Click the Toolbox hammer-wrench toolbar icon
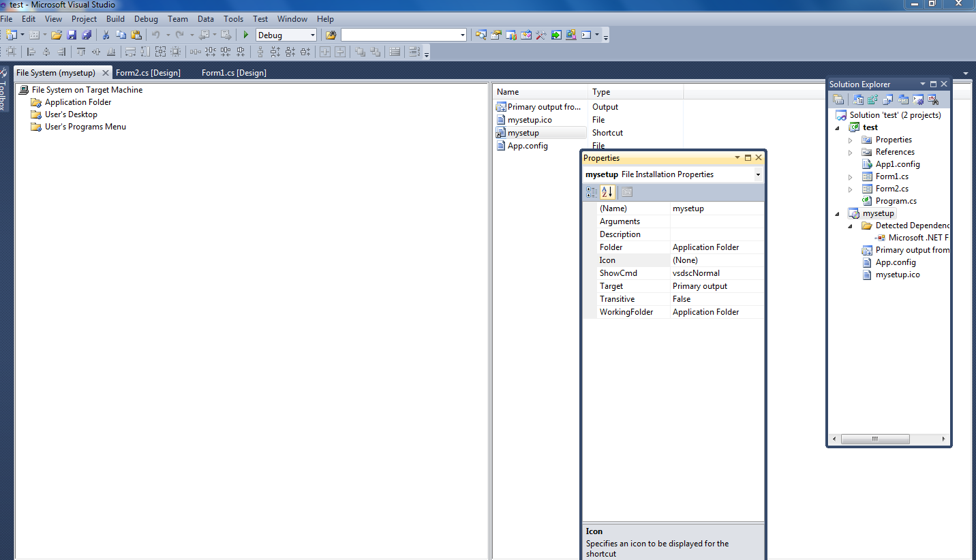Image resolution: width=976 pixels, height=560 pixels. 541,35
